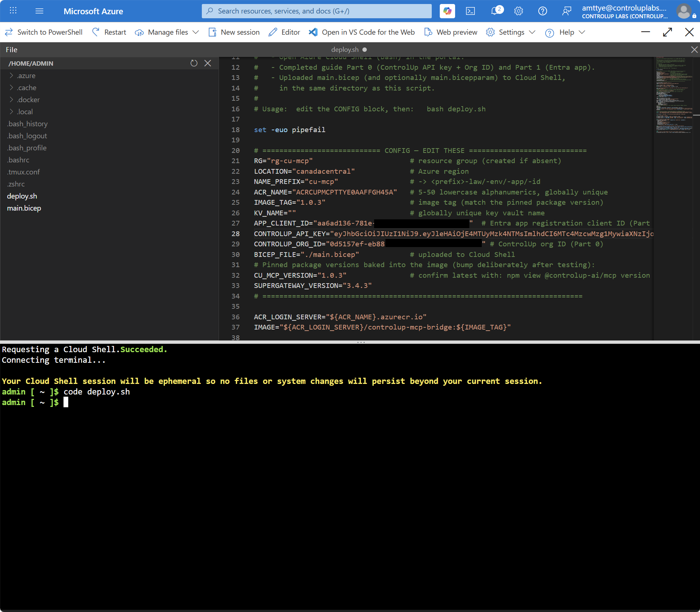Open portal settings gear in the header
The image size is (700, 612).
point(519,11)
